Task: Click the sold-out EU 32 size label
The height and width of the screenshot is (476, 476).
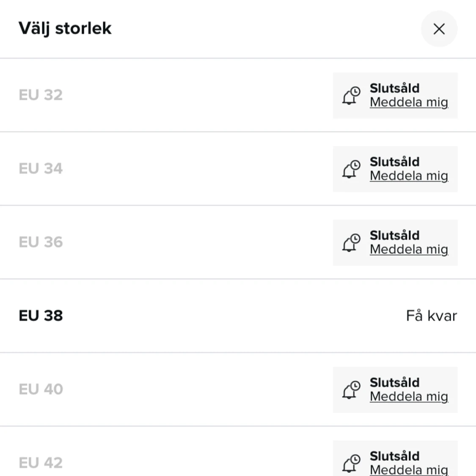Action: pos(41,95)
